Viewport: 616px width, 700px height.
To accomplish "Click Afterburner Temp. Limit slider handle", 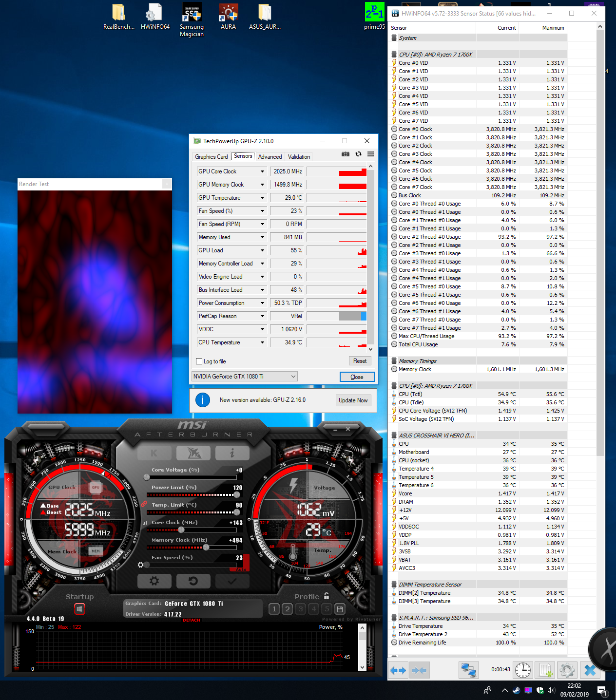I will [237, 512].
